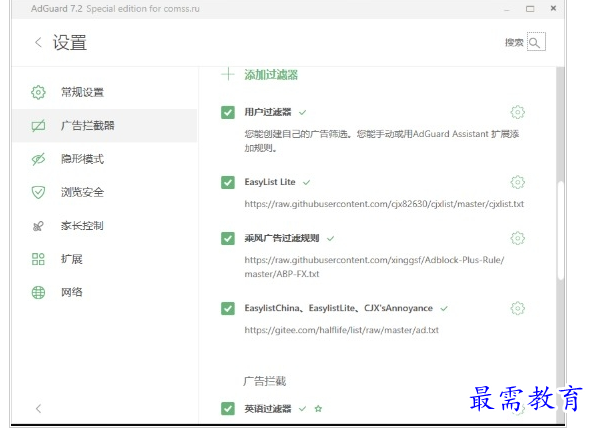Uncheck the 英语过滤器 checkbox

[x=228, y=409]
